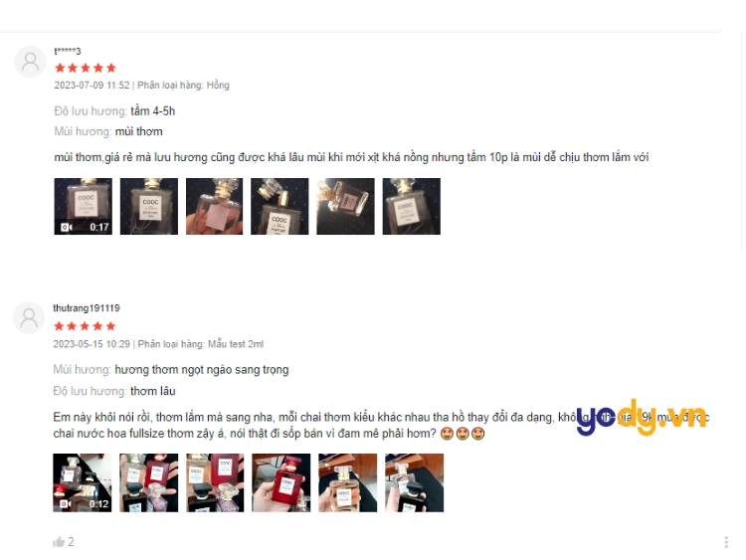Click the avatar icon of reviewer t*****3
Screen dimensions: 746x560
coord(30,62)
